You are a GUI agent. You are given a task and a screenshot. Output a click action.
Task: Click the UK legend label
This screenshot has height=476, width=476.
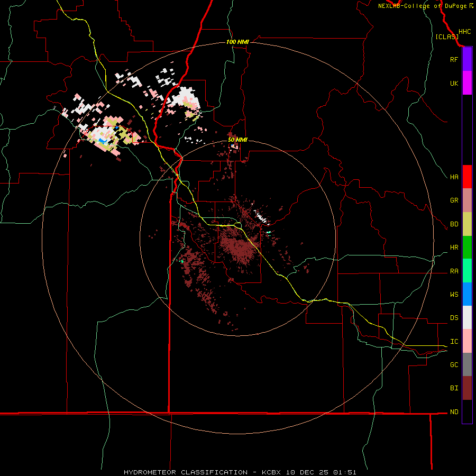(454, 83)
